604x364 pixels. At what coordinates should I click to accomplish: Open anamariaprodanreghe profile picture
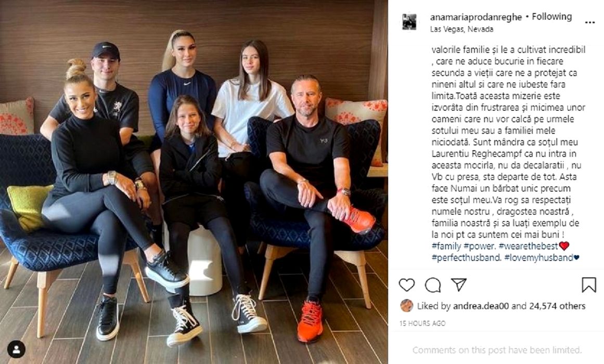[409, 22]
